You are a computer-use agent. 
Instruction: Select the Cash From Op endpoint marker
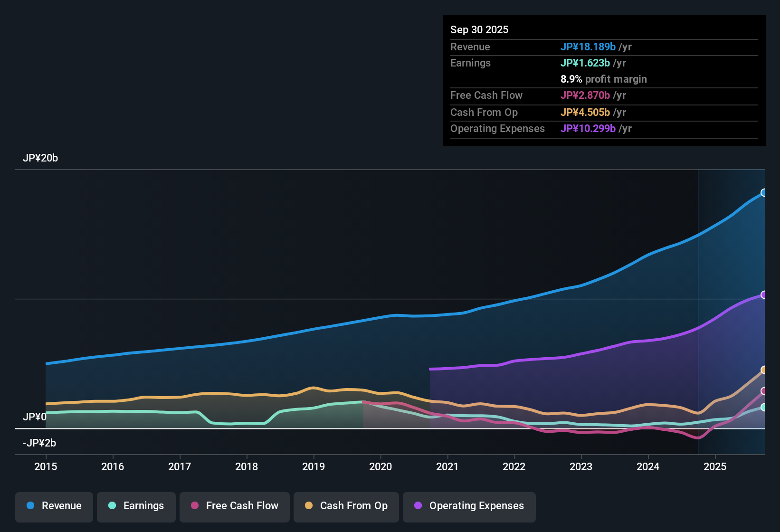coord(764,370)
